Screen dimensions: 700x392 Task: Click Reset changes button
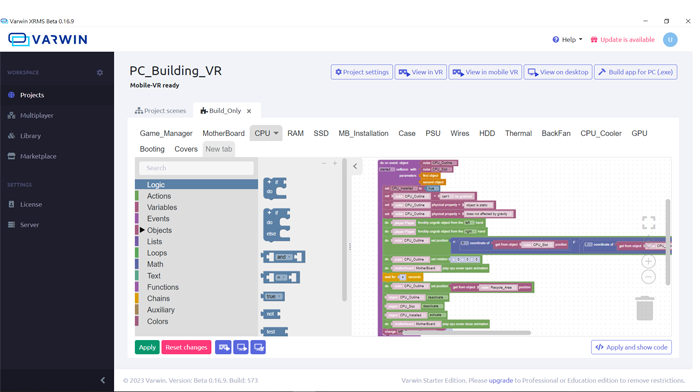click(186, 347)
